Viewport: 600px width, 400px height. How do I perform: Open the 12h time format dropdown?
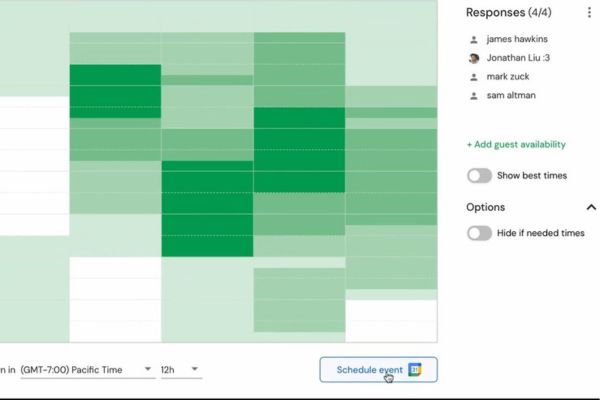tap(181, 370)
